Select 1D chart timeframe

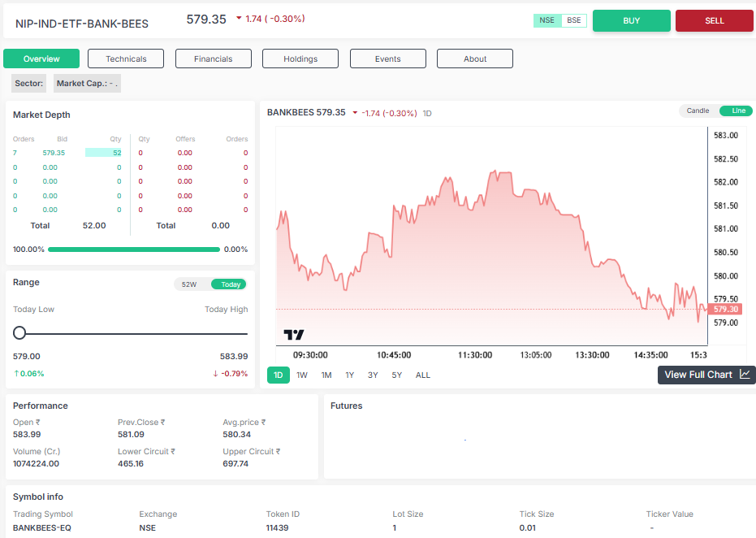pyautogui.click(x=279, y=375)
